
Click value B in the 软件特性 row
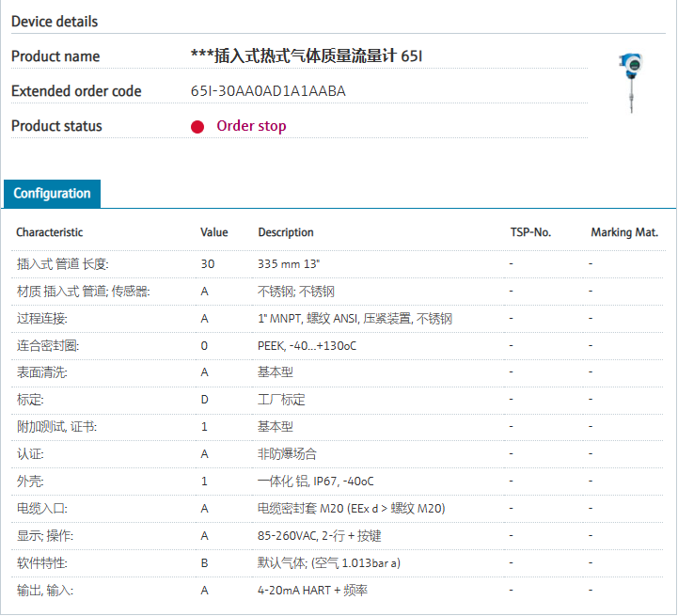point(205,563)
